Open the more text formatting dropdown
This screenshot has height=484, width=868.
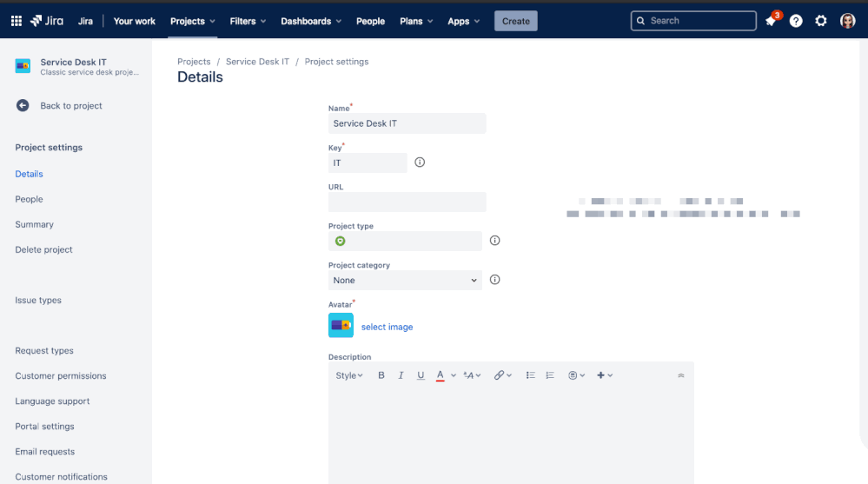(x=472, y=375)
